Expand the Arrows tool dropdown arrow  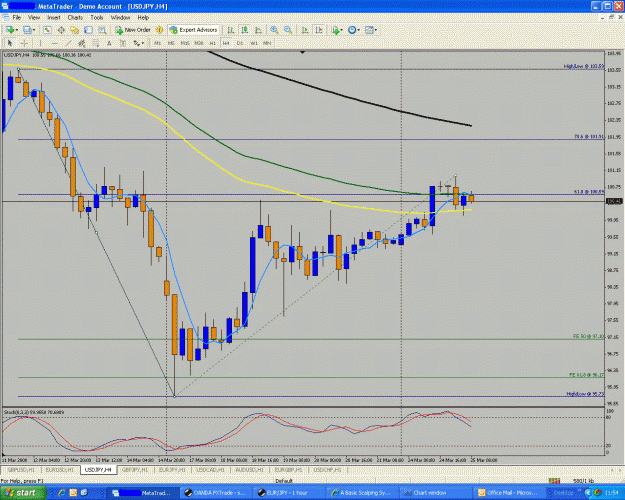[x=143, y=43]
